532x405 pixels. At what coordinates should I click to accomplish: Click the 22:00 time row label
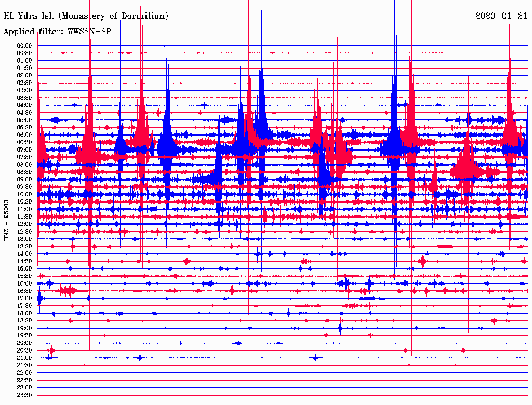pos(24,373)
